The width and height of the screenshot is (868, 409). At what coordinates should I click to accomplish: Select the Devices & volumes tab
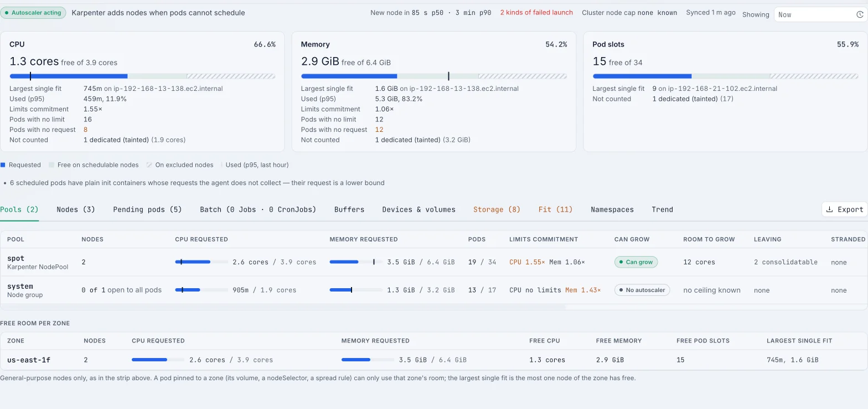(418, 209)
